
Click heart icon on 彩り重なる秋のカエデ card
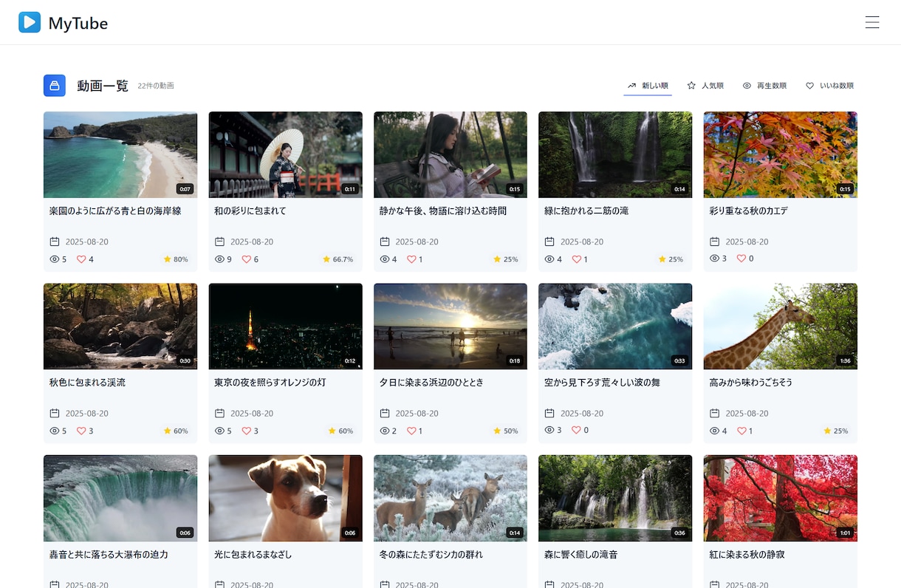741,259
